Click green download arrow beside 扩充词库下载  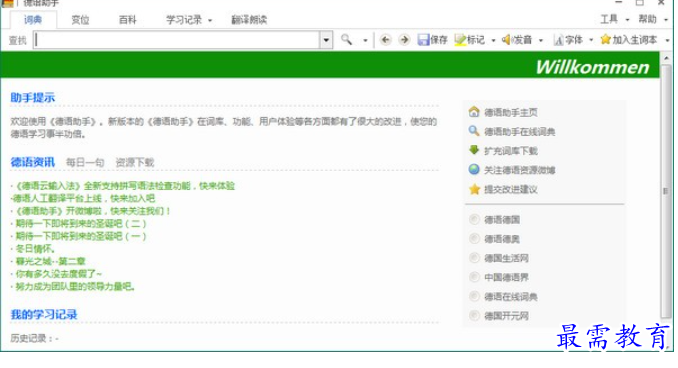coord(474,150)
